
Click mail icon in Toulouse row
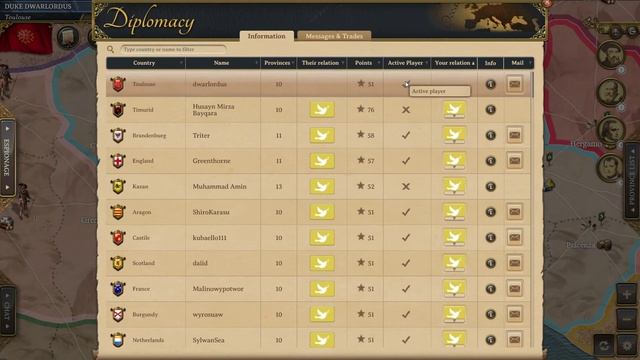tap(515, 84)
